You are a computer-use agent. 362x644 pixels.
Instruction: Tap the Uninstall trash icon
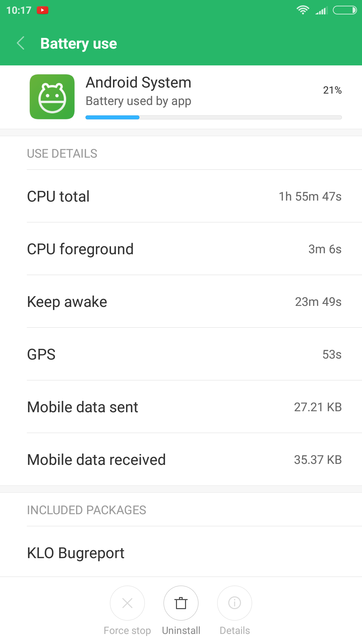tap(181, 603)
